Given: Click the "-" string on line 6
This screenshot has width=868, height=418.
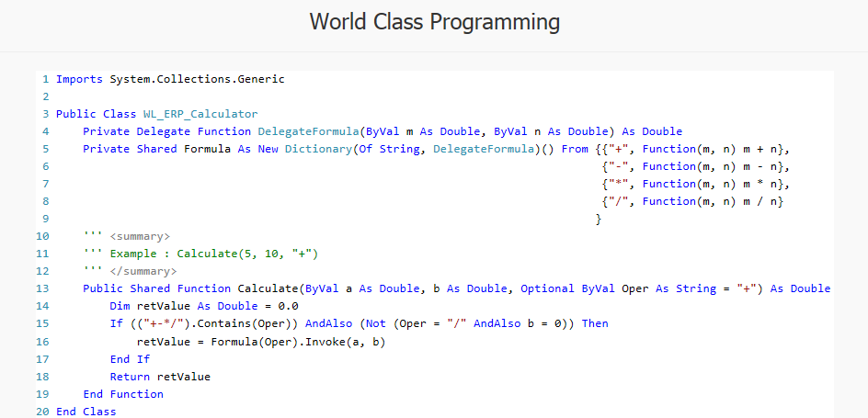Looking at the screenshot, I should pyautogui.click(x=619, y=166).
